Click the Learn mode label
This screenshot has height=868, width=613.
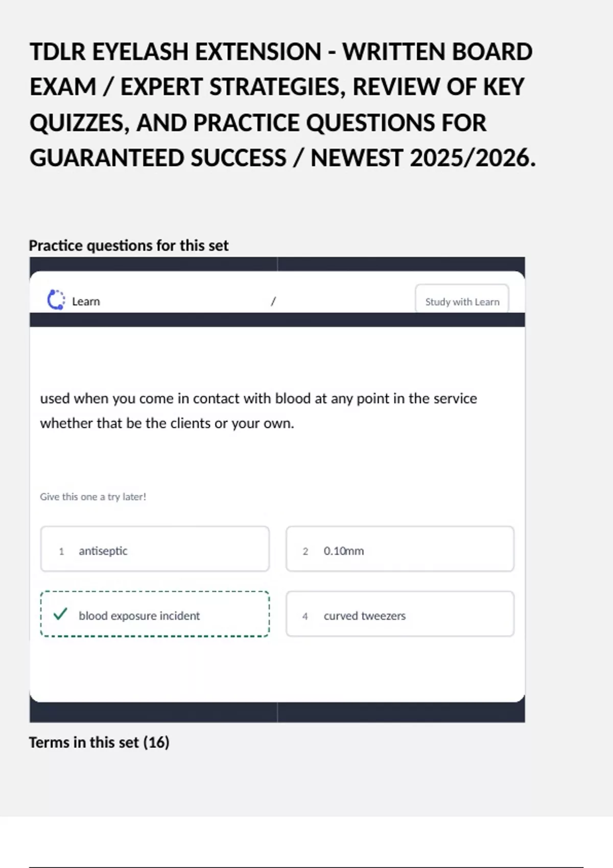(86, 302)
